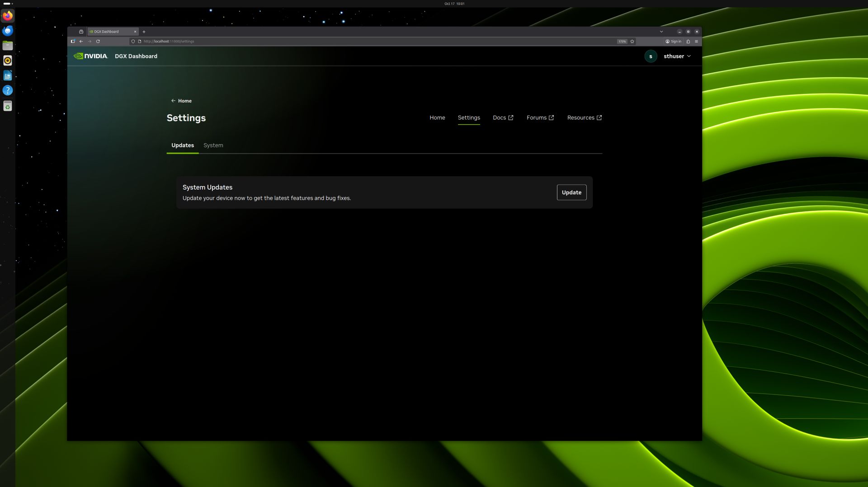The image size is (868, 487).
Task: Expand the list all tabs chevron
Action: coord(661,32)
